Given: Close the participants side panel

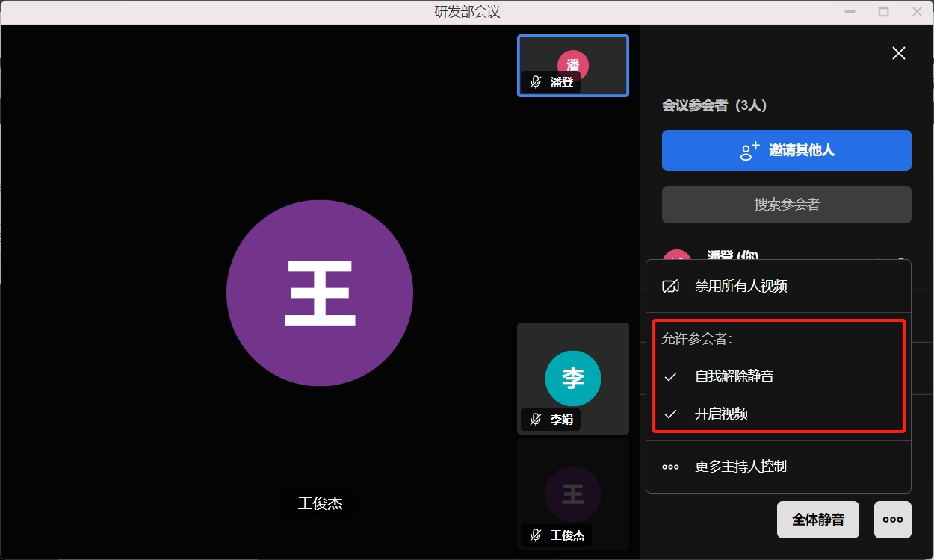Looking at the screenshot, I should tap(898, 53).
